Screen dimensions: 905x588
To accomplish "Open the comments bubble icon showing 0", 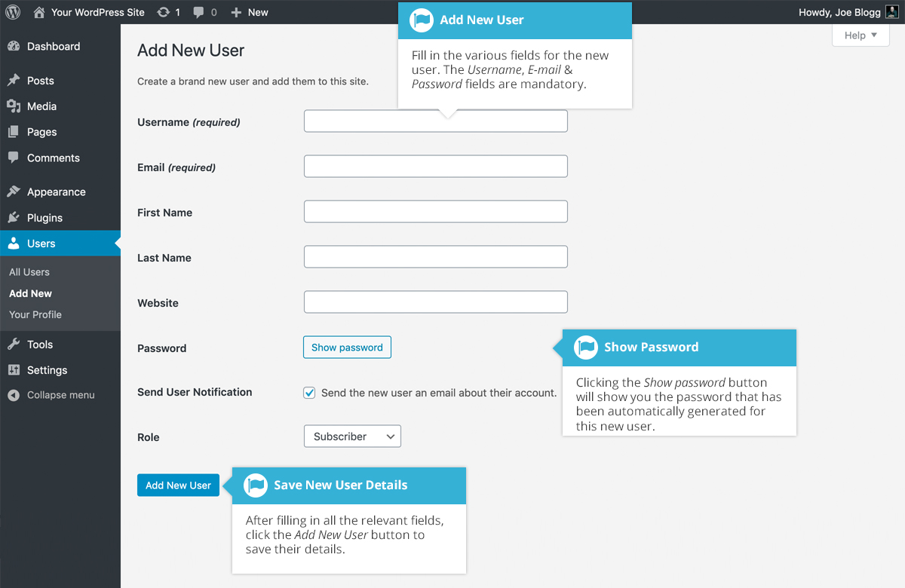I will click(x=198, y=13).
